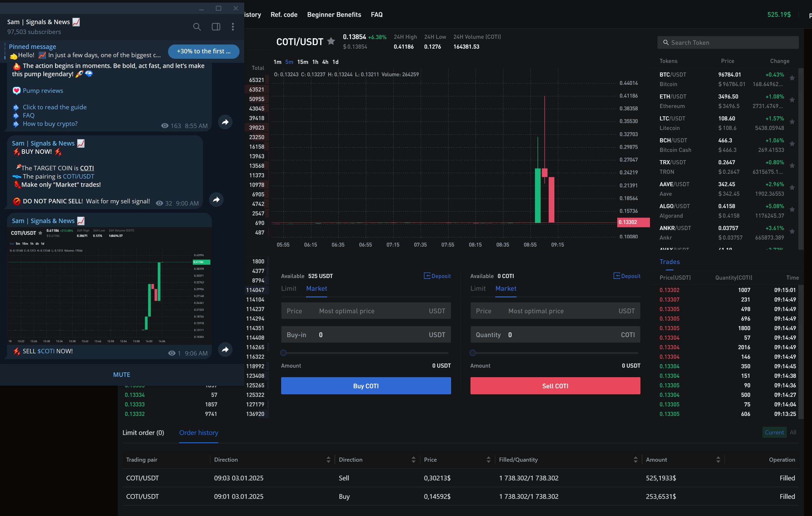Toggle favorite star for BTC/USDT
The width and height of the screenshot is (812, 516).
pos(792,78)
